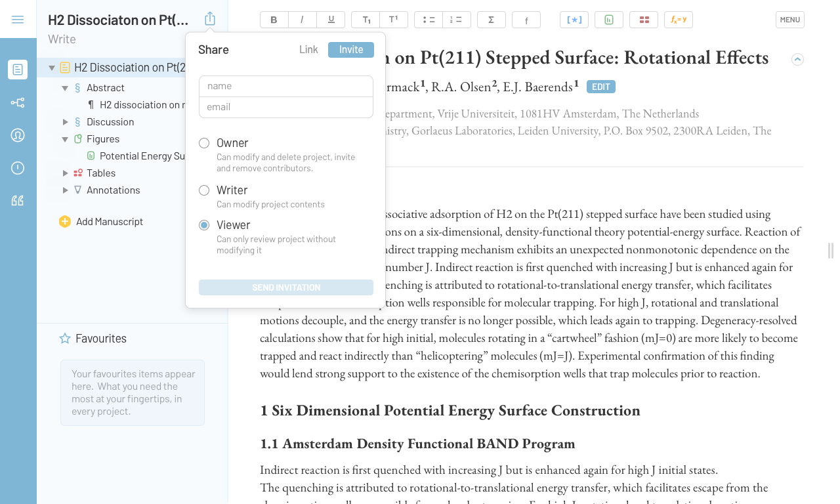
Task: Select the manuscript document sidebar icon
Action: 18,69
